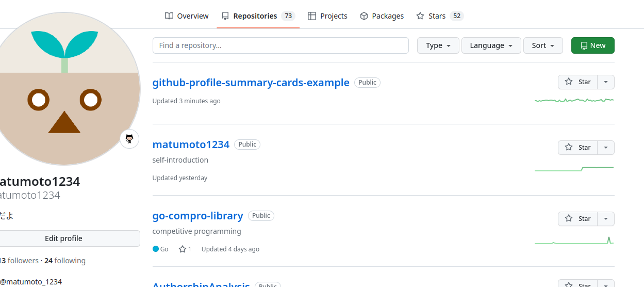
Task: Open the Language filter dropdown
Action: [x=491, y=45]
